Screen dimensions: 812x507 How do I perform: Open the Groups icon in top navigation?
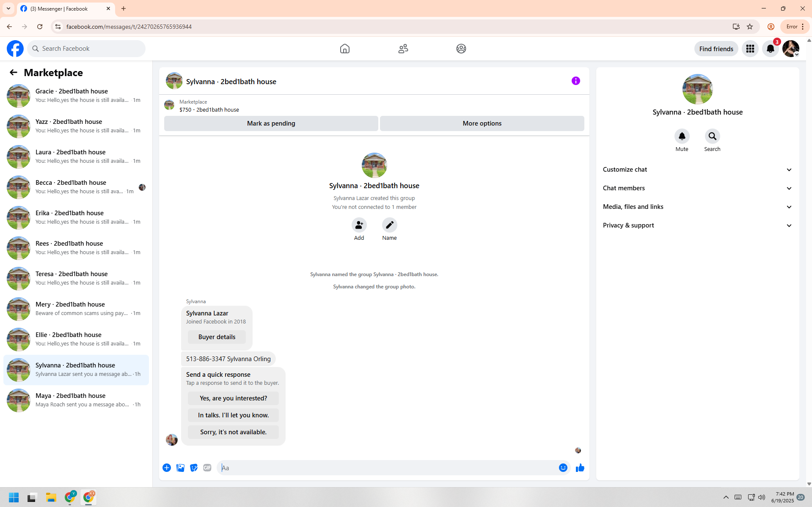tap(461, 49)
